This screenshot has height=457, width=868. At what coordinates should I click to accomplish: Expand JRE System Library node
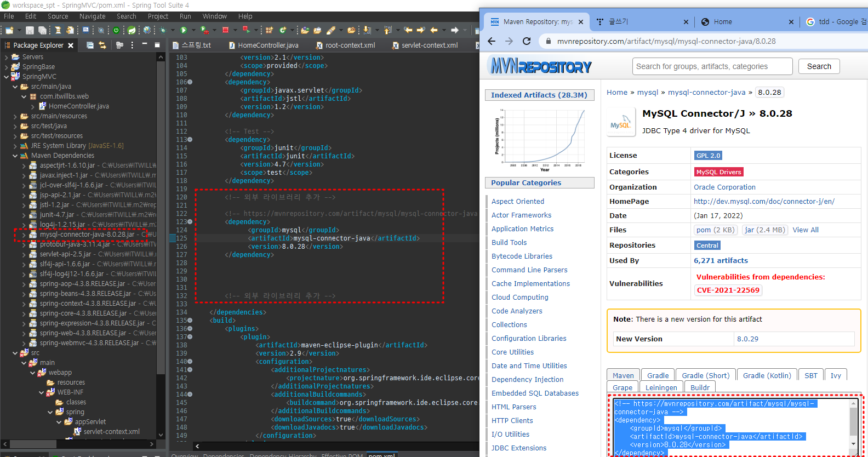coord(15,146)
